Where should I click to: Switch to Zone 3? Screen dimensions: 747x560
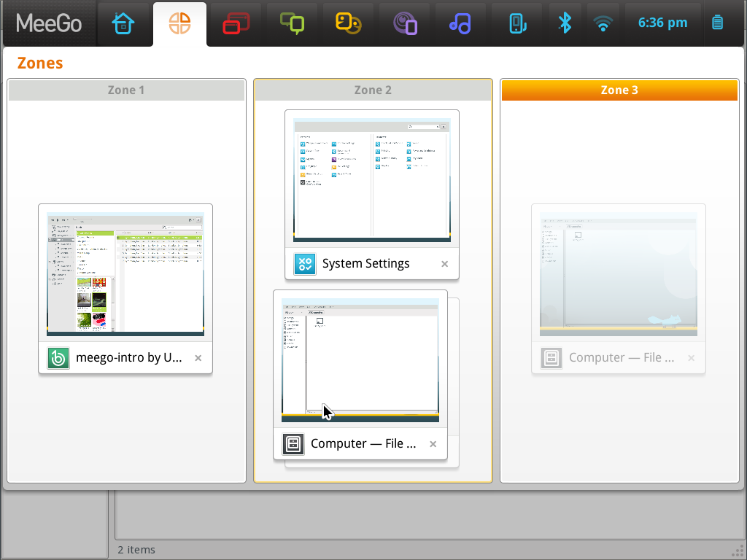[619, 90]
